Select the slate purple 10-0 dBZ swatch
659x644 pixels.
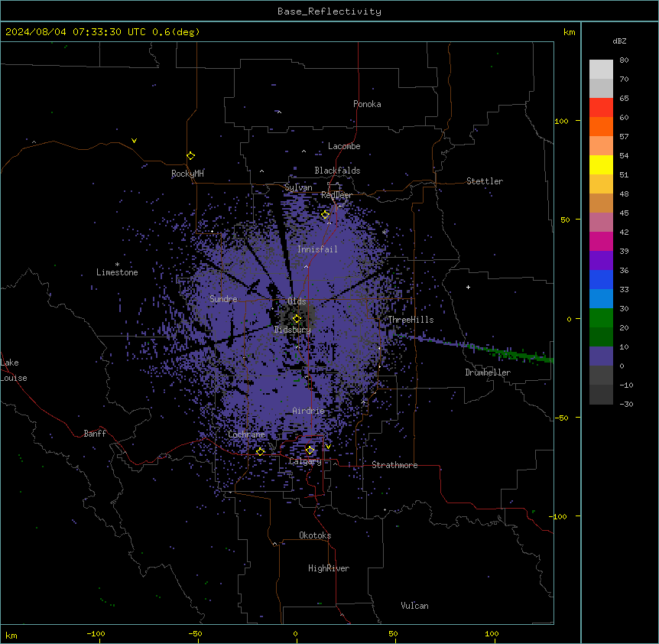pos(601,356)
